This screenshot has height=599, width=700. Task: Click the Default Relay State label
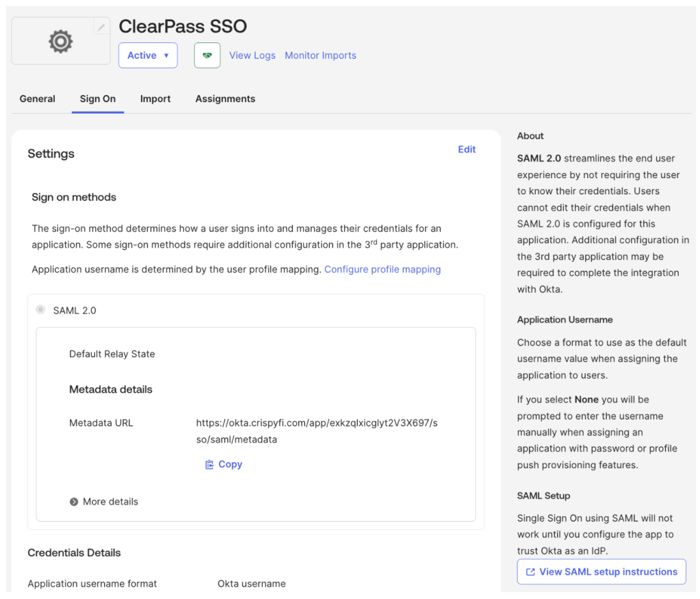tap(112, 354)
